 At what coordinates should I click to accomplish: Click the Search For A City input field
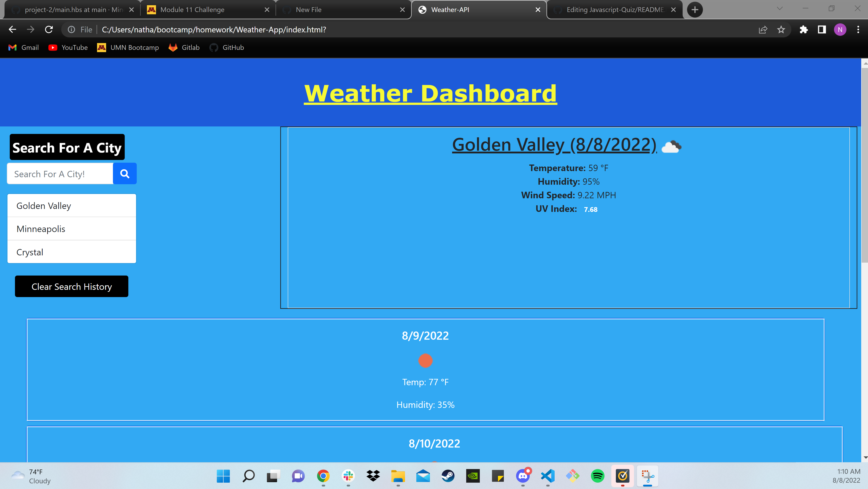[60, 174]
